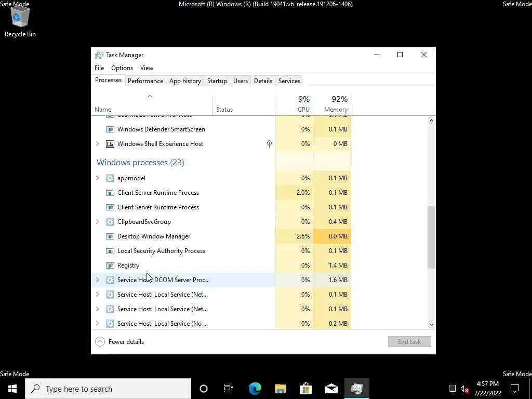Click the scrollbar down arrow

click(x=431, y=325)
